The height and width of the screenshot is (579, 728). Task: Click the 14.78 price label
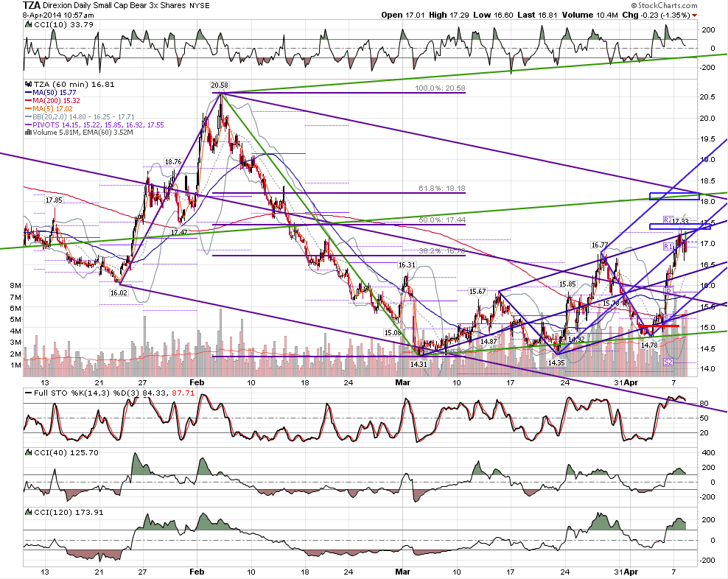649,345
